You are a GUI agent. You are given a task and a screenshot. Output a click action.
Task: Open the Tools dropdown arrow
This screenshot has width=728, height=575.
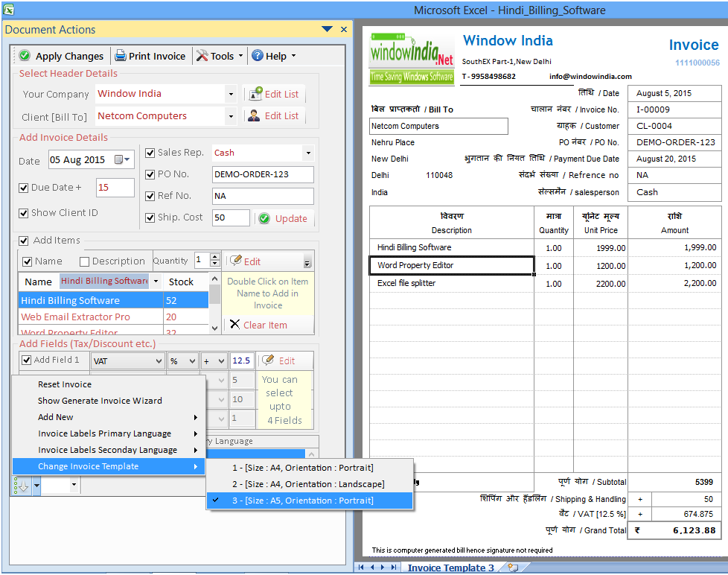pyautogui.click(x=240, y=56)
